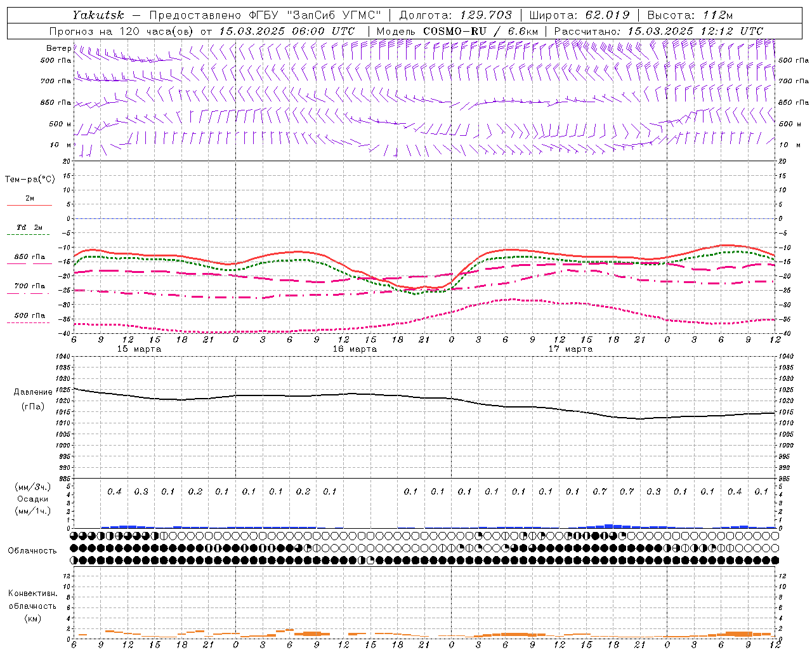Click the 16 марта date label
Image resolution: width=812 pixels, height=650 pixels.
click(x=355, y=349)
